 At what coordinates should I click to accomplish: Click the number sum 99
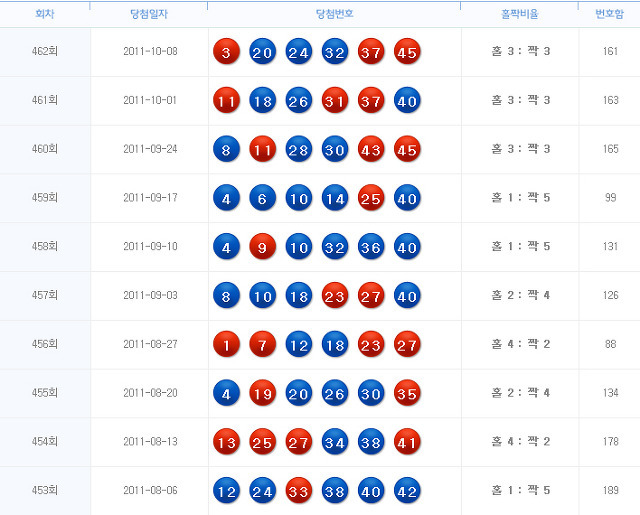[610, 198]
